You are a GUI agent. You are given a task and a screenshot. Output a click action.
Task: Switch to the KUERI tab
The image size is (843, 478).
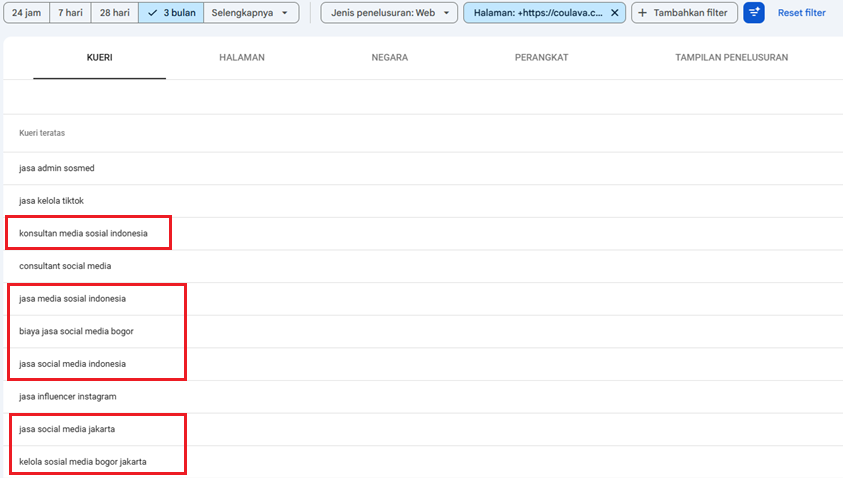tap(99, 58)
